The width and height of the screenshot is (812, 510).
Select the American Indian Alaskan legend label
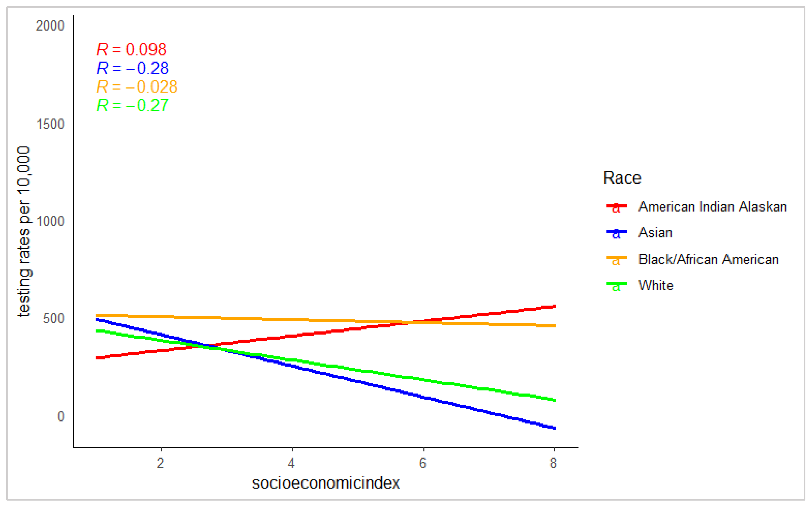pyautogui.click(x=712, y=207)
